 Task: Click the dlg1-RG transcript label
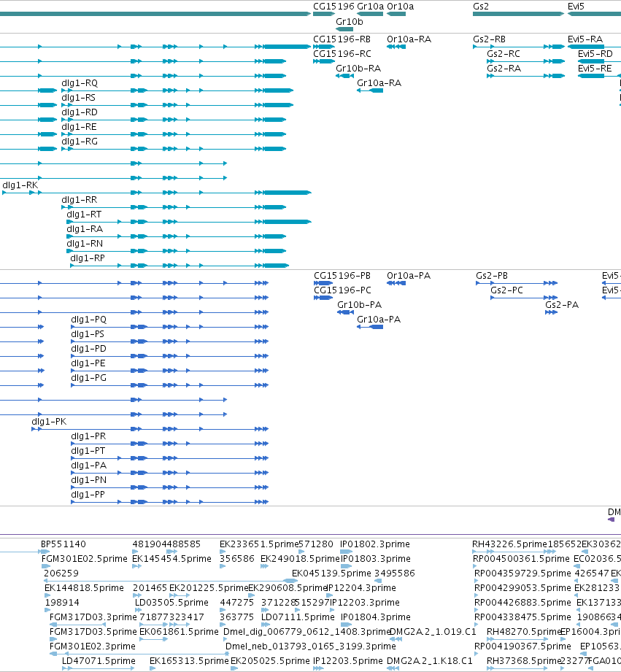tap(80, 142)
